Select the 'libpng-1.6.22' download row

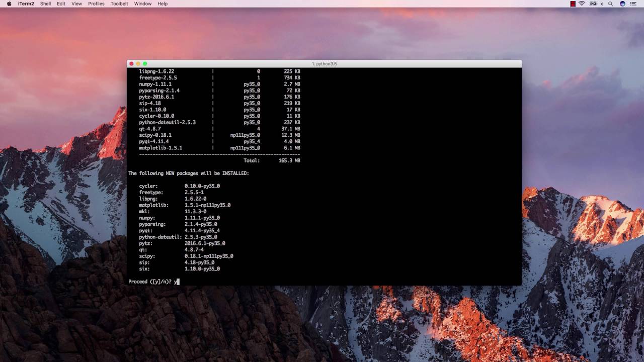(x=219, y=71)
